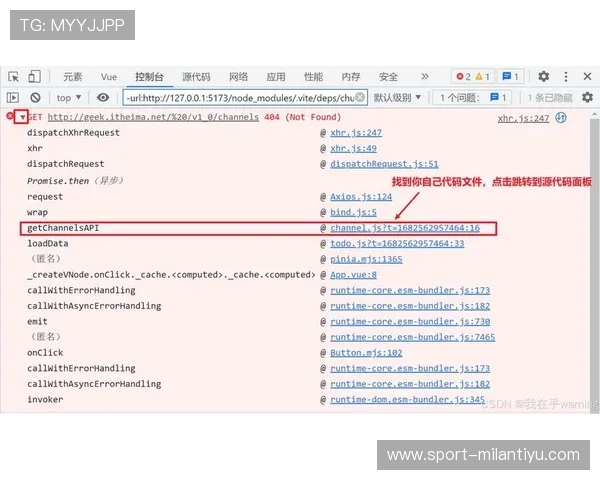This screenshot has width=600, height=480.
Task: Show the console sidebar panel icon
Action: [14, 98]
